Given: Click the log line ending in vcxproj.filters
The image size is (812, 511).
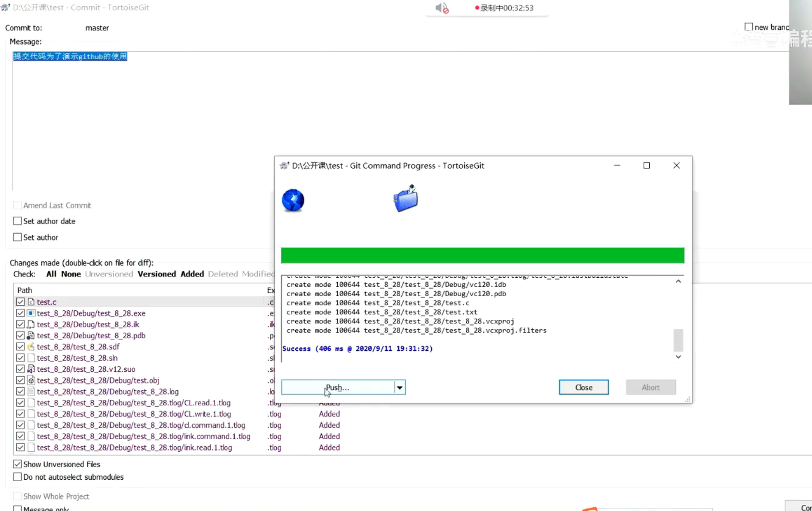Looking at the screenshot, I should pyautogui.click(x=416, y=331).
